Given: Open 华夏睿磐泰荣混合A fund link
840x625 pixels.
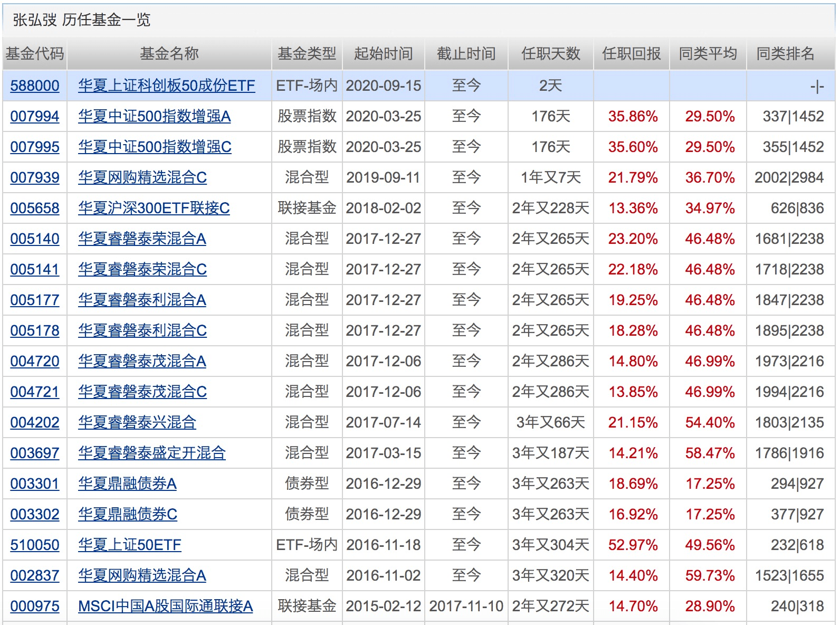Looking at the screenshot, I should pos(142,239).
